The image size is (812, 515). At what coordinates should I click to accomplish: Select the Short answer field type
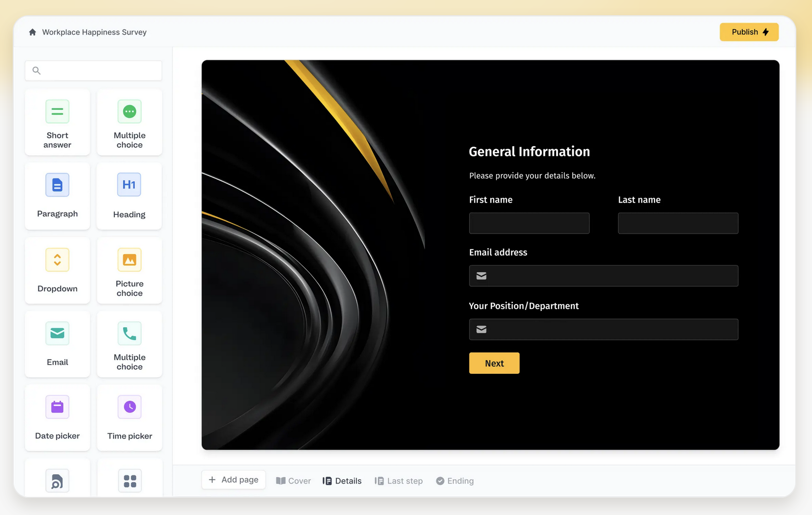(x=57, y=123)
